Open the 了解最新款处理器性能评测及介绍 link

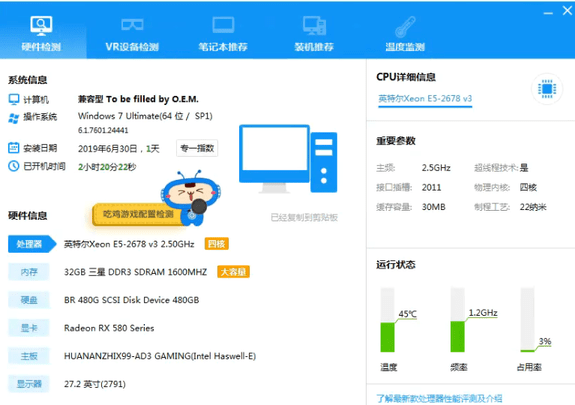point(439,398)
